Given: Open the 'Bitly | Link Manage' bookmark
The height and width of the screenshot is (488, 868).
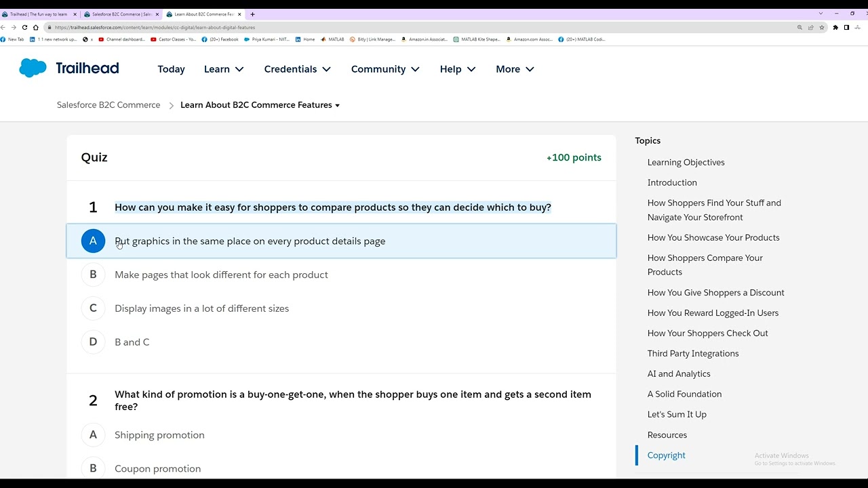Looking at the screenshot, I should click(x=372, y=39).
